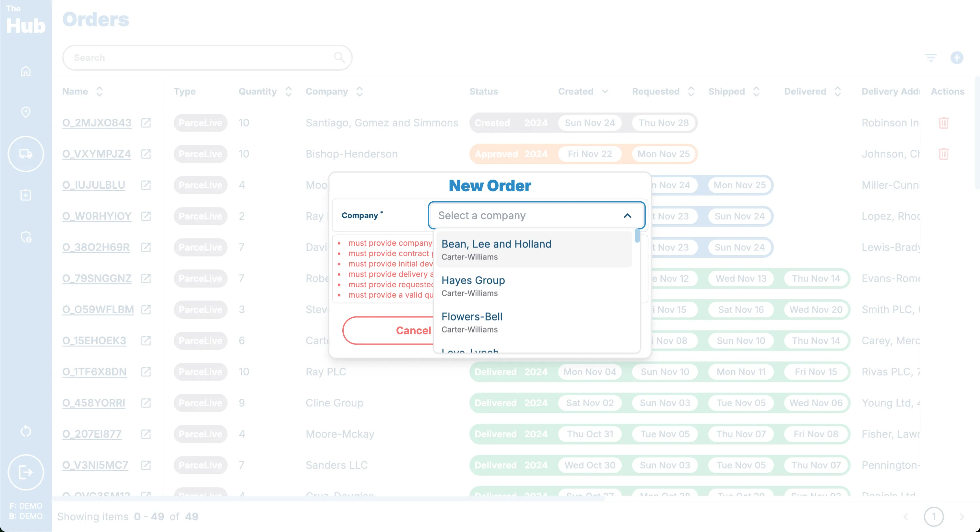Image resolution: width=980 pixels, height=532 pixels.
Task: Open order O_O59WFLBM external link icon
Action: coord(146,310)
